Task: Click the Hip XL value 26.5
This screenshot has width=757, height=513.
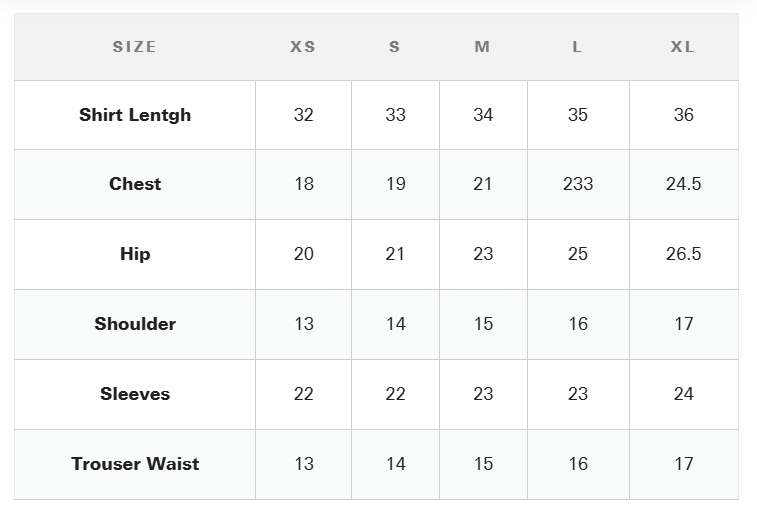Action: [x=684, y=254]
